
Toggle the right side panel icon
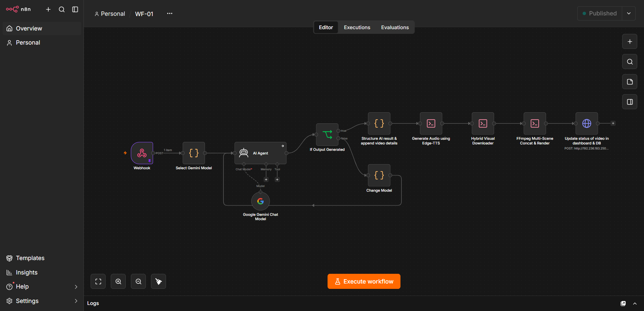coord(630,102)
